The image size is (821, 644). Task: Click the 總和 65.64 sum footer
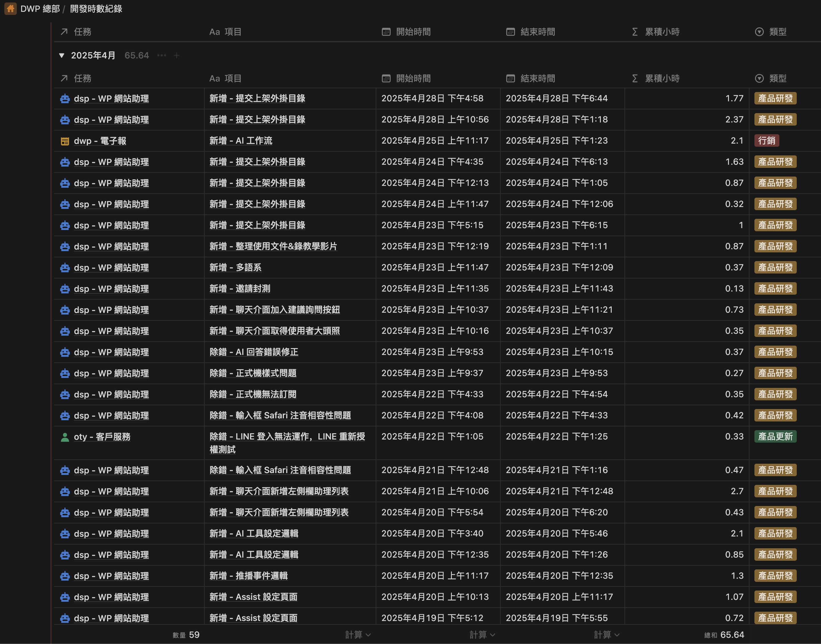pyautogui.click(x=724, y=635)
